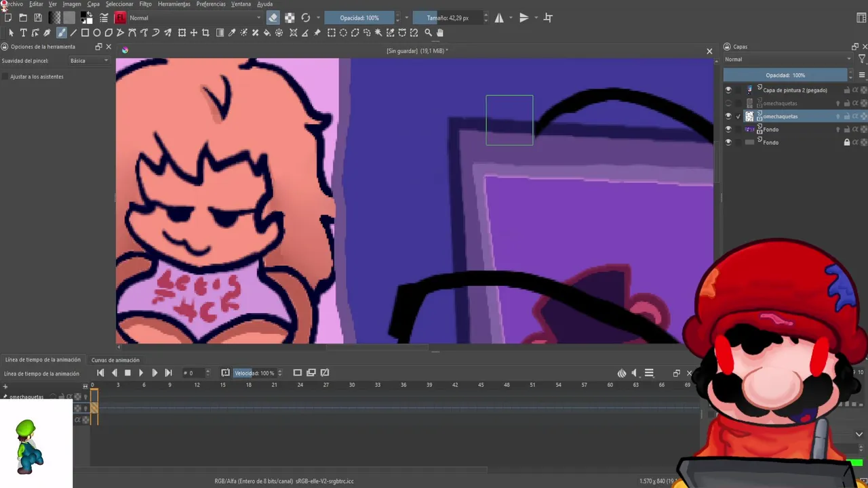The height and width of the screenshot is (488, 868).
Task: Select the Ellipse tool
Action: (97, 33)
